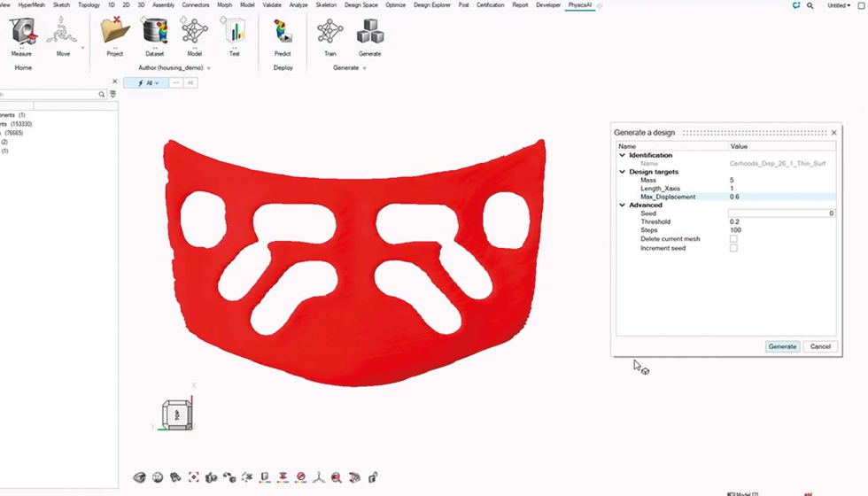Image resolution: width=868 pixels, height=496 pixels.
Task: Select the Measure tool icon
Action: pyautogui.click(x=21, y=32)
